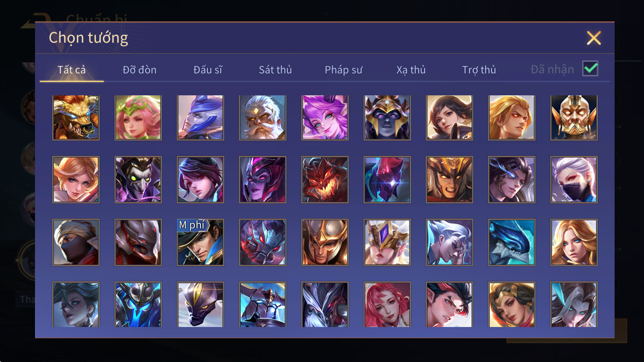Select the hero labeled M phí
The image size is (644, 362).
click(200, 242)
